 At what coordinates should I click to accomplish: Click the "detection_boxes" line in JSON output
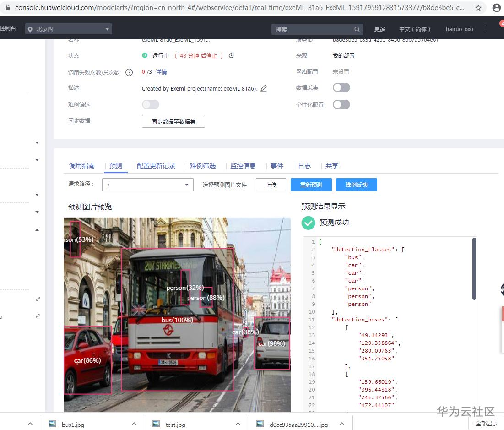pyautogui.click(x=365, y=320)
